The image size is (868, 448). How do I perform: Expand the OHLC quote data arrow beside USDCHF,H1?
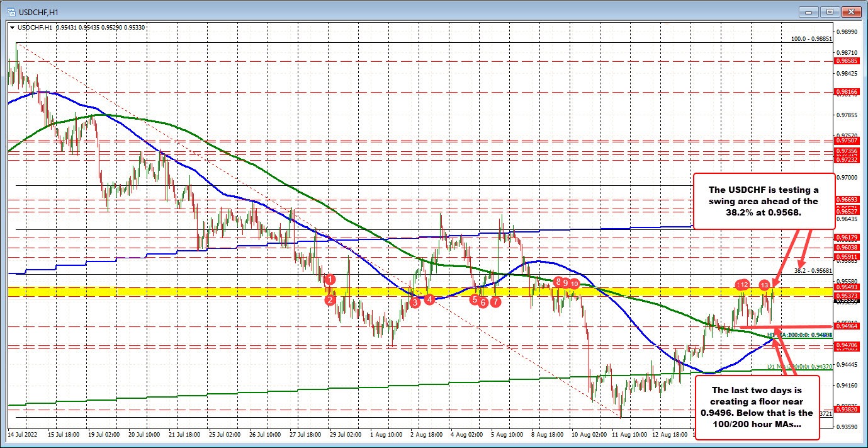pyautogui.click(x=13, y=28)
